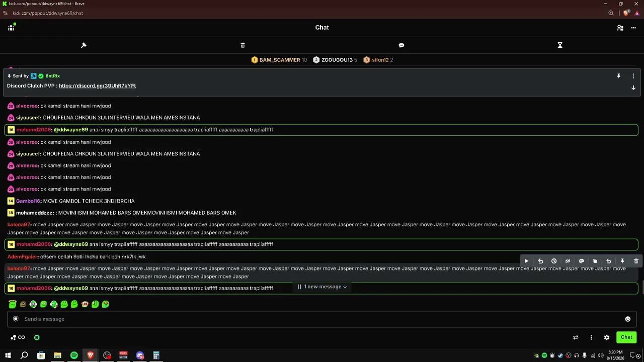
Task: Click the crossed-eye hide message icon
Action: (568, 261)
